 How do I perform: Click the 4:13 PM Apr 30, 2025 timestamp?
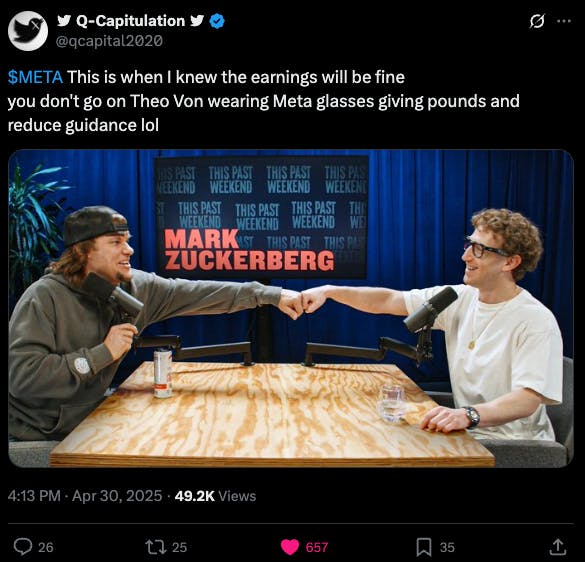[x=85, y=496]
